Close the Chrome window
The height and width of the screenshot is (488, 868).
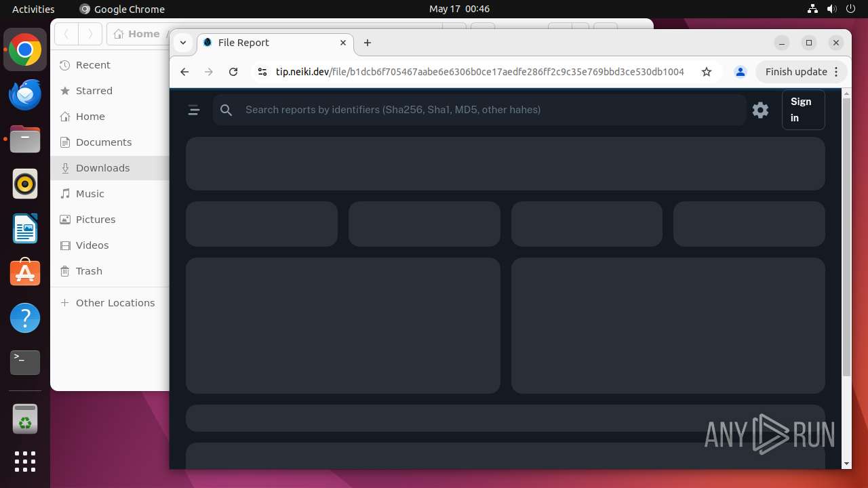click(836, 43)
